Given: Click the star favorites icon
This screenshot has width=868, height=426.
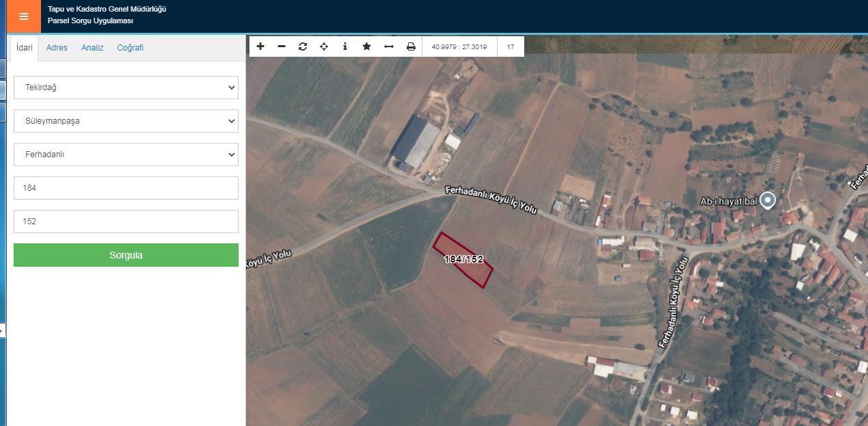Looking at the screenshot, I should tap(367, 46).
